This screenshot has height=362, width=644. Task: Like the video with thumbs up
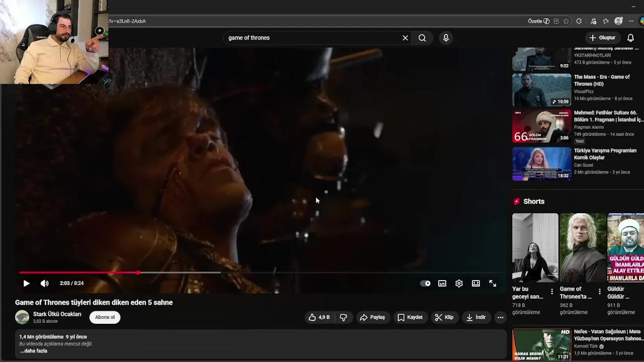point(318,317)
